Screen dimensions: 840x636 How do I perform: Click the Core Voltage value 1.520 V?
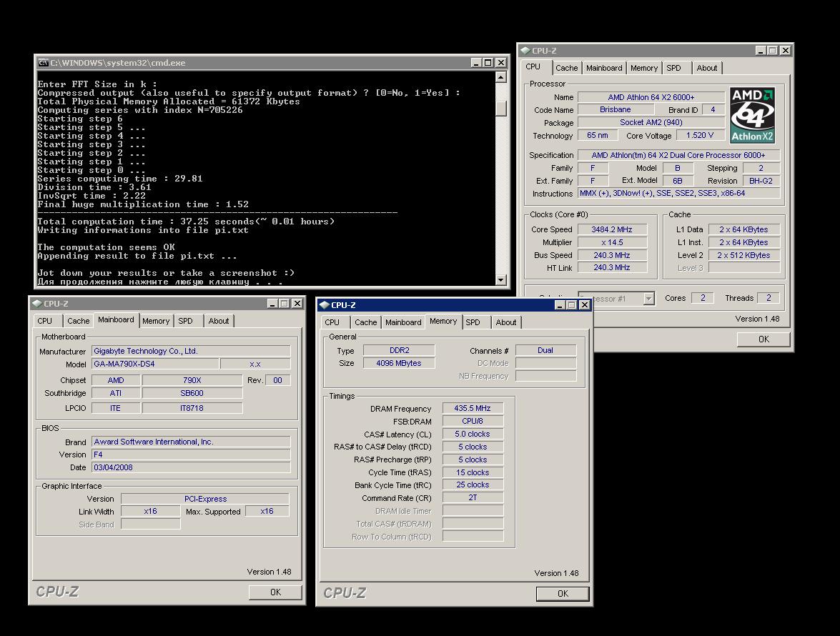coord(700,136)
